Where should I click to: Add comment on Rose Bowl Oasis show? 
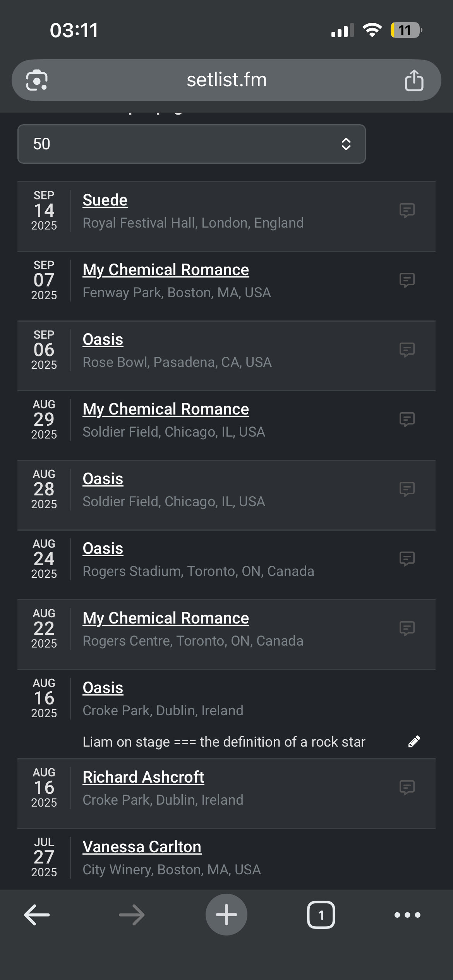(x=407, y=350)
